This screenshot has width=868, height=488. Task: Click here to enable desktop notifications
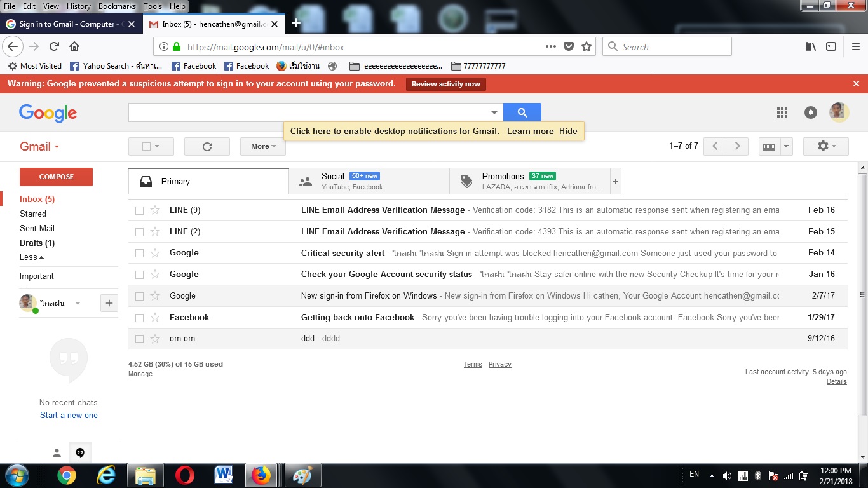[x=331, y=131]
